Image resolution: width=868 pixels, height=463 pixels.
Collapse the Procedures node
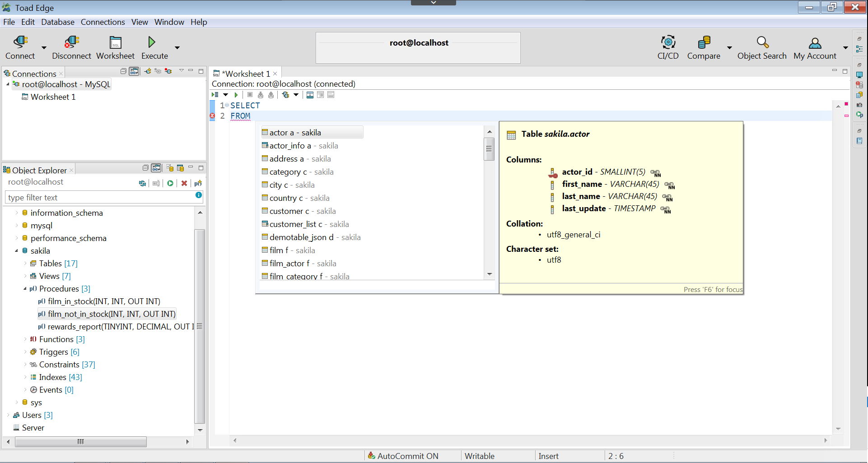click(x=25, y=288)
